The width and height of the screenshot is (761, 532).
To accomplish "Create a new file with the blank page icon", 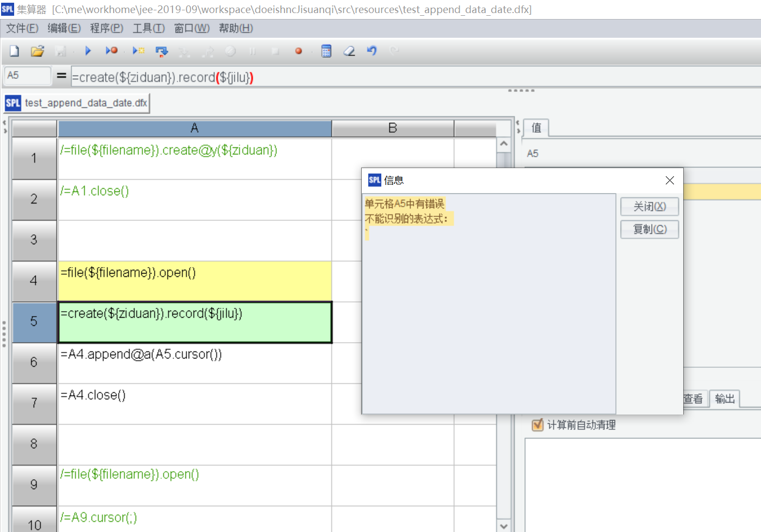I will 15,51.
